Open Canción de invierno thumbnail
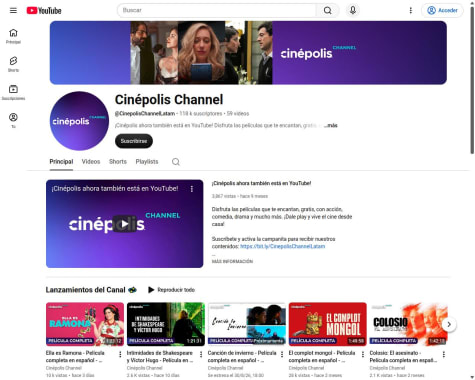Image resolution: width=475 pixels, height=380 pixels. tap(247, 324)
